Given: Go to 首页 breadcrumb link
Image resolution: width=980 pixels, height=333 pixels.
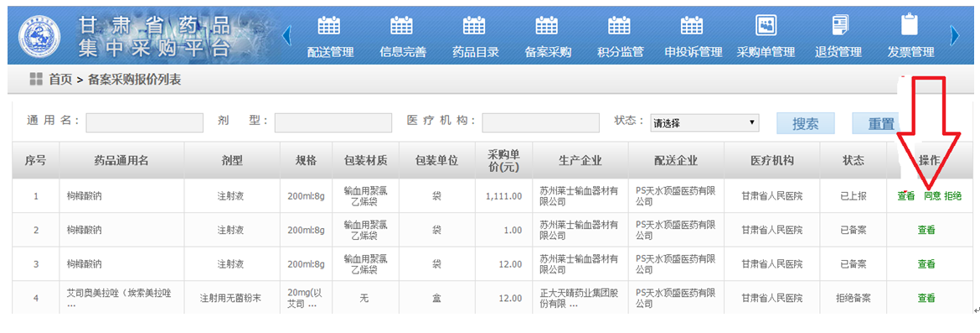Looking at the screenshot, I should [x=60, y=80].
